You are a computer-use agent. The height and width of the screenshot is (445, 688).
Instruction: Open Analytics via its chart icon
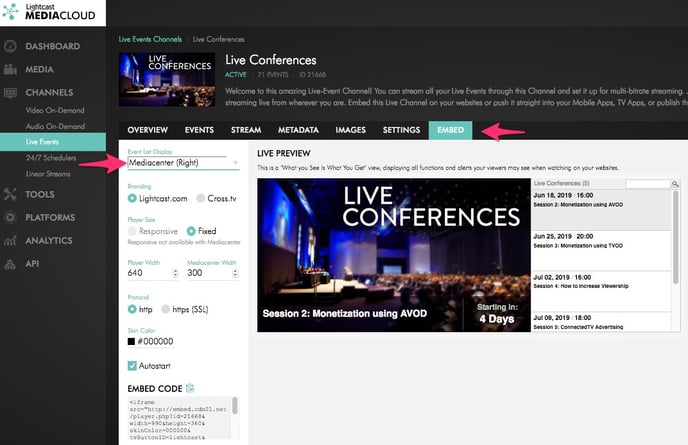[10, 240]
